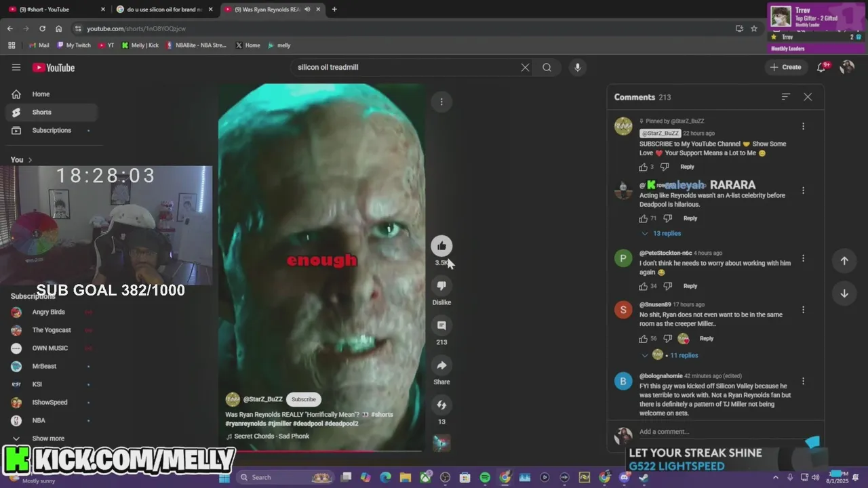Open options for pinned StarZ_BuZZ comment
The image size is (868, 488).
click(803, 127)
